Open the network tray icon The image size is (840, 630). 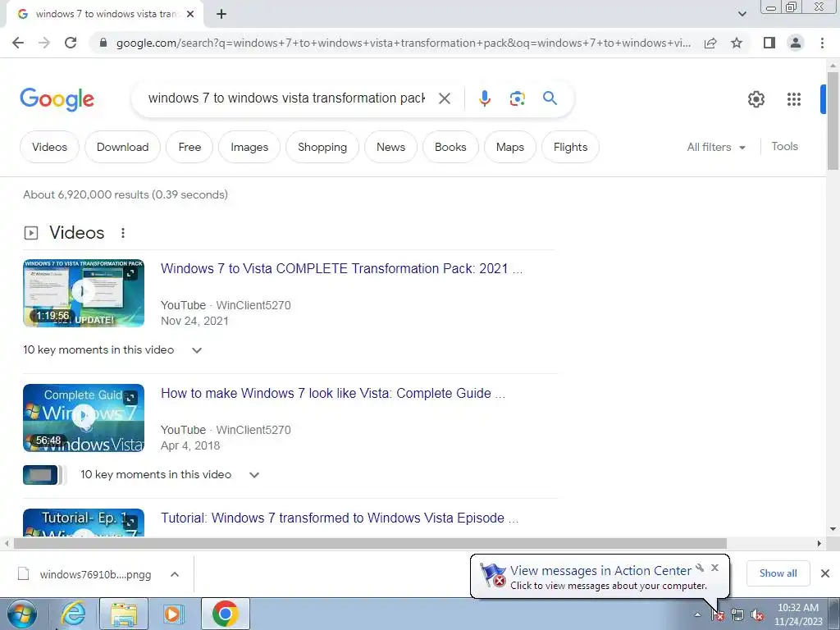(x=737, y=615)
